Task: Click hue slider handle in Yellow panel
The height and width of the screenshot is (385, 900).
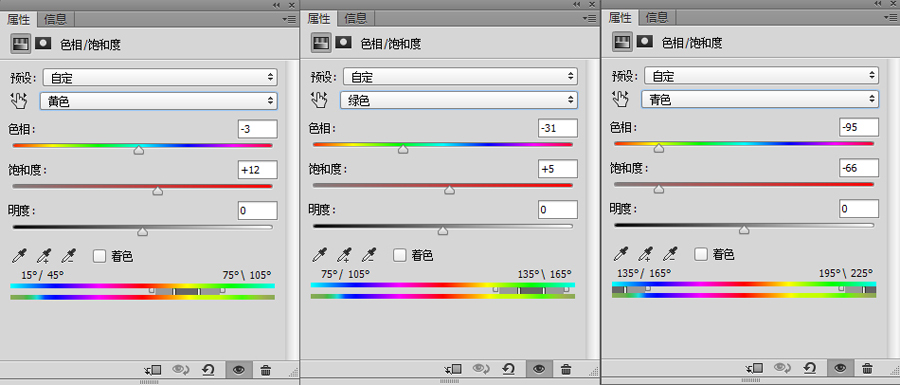Action: tap(138, 150)
